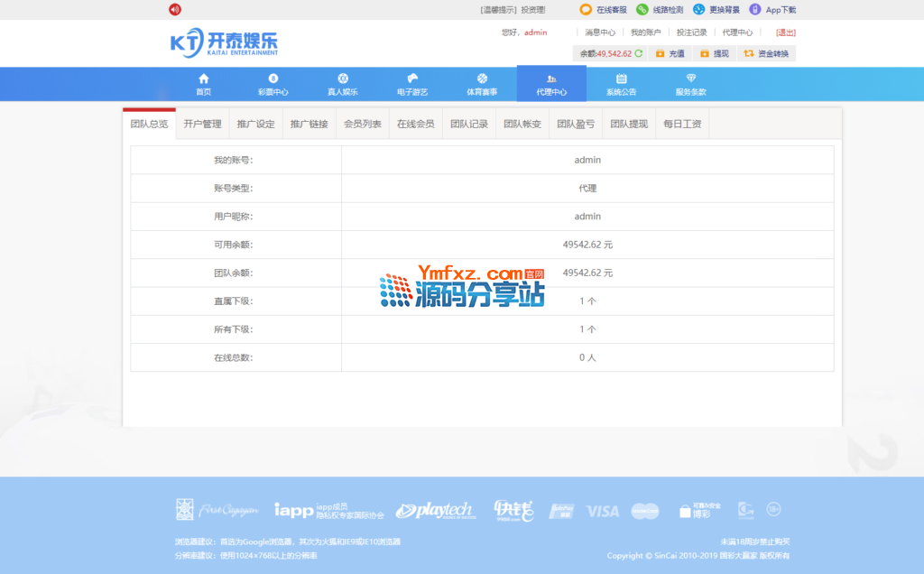Click the KT 开泰娱乐 logo
The width and height of the screenshot is (924, 574).
click(224, 43)
